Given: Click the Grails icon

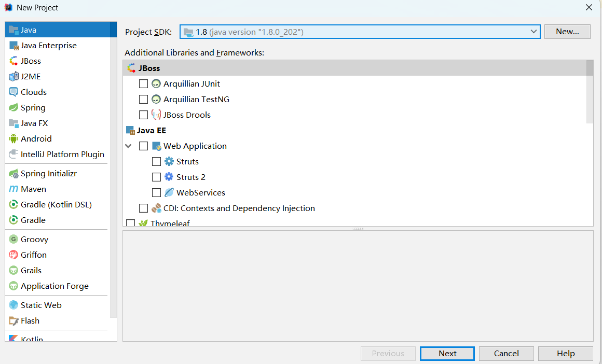Looking at the screenshot, I should pos(13,271).
